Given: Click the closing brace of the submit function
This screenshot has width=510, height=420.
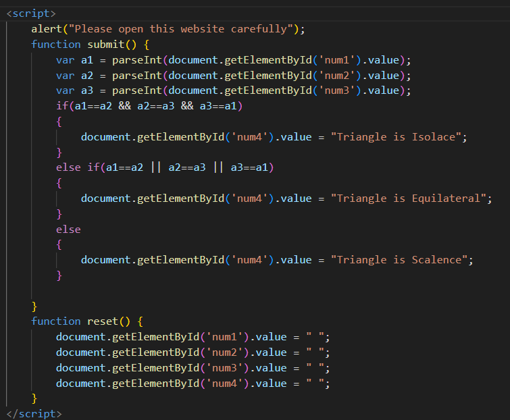Looking at the screenshot, I should (34, 306).
